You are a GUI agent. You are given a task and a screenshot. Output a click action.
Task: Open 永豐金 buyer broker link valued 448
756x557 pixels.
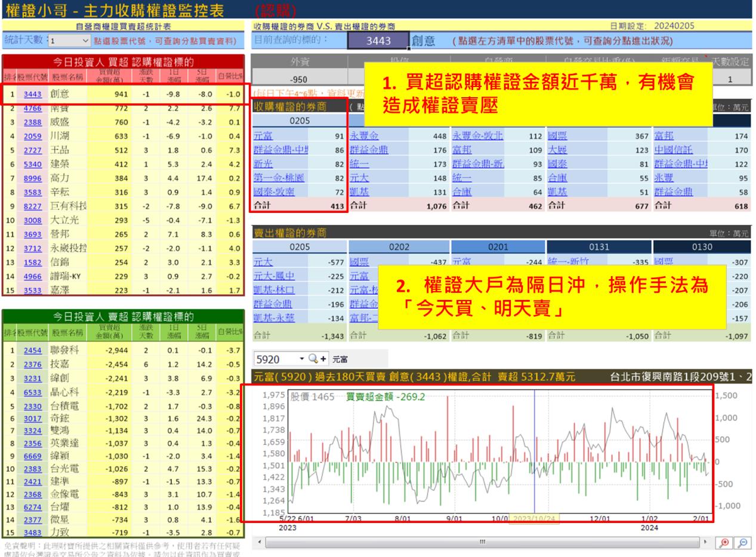click(x=364, y=136)
